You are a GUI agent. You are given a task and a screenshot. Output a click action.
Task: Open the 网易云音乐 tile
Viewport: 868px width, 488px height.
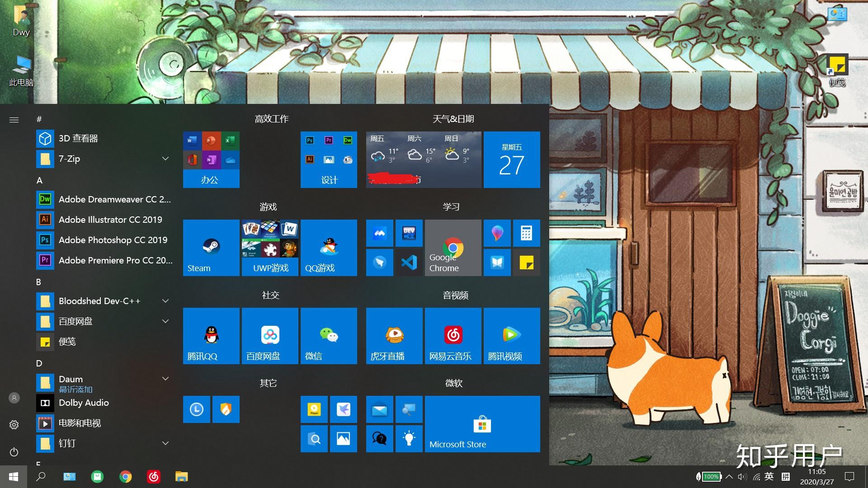pyautogui.click(x=453, y=336)
